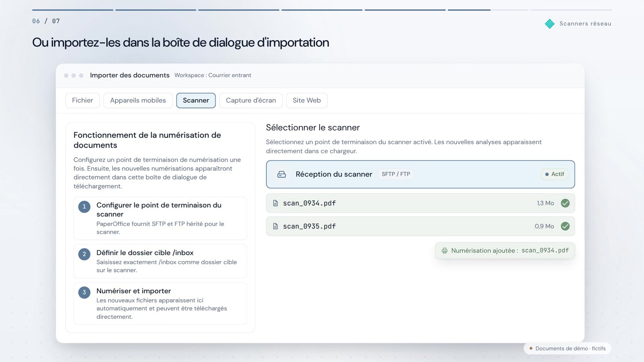Open step 2 Définir le dossier cible /inbox
644x362 pixels.
point(160,261)
